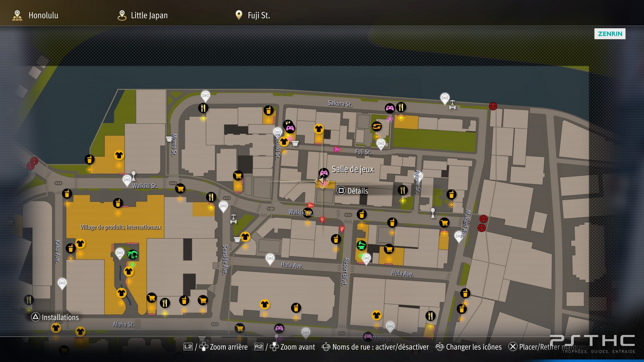The height and width of the screenshot is (362, 644).
Task: Select the Salle de jeux arcade icon
Action: coord(323,173)
